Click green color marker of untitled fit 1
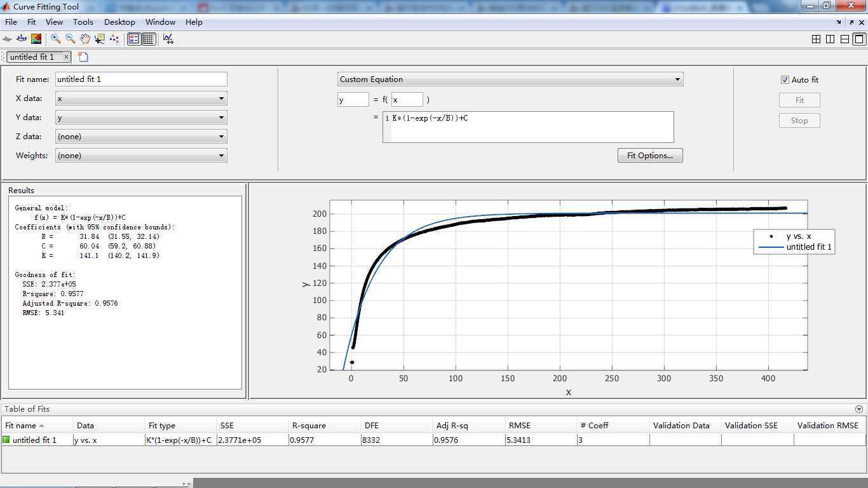The width and height of the screenshot is (868, 488). pyautogui.click(x=7, y=440)
